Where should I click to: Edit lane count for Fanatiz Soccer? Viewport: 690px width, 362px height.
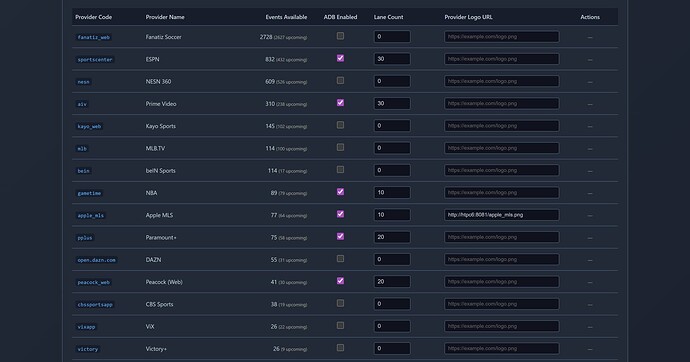point(392,37)
